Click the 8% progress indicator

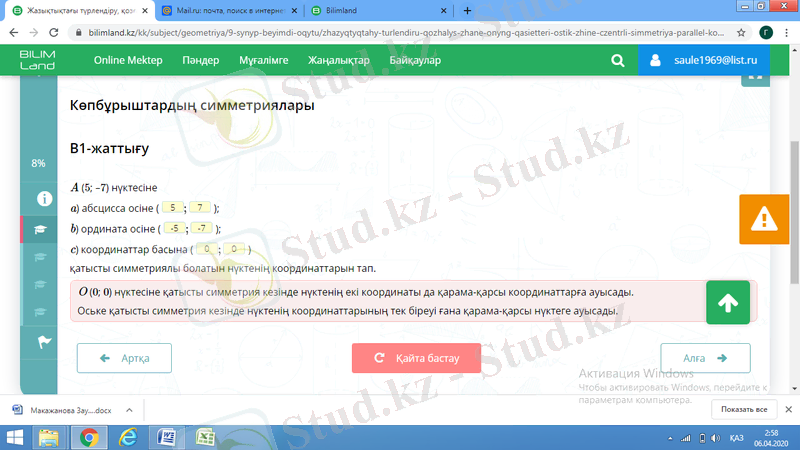38,163
